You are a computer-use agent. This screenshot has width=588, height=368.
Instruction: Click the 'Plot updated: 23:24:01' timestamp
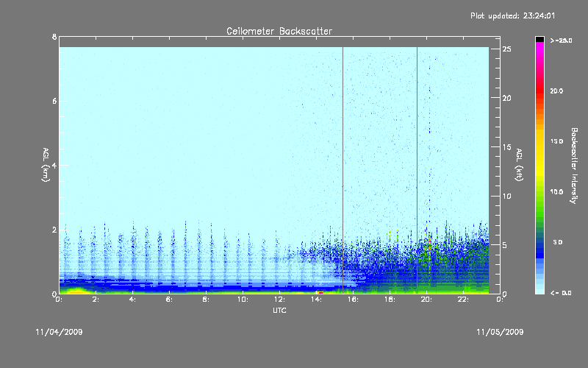tap(512, 15)
